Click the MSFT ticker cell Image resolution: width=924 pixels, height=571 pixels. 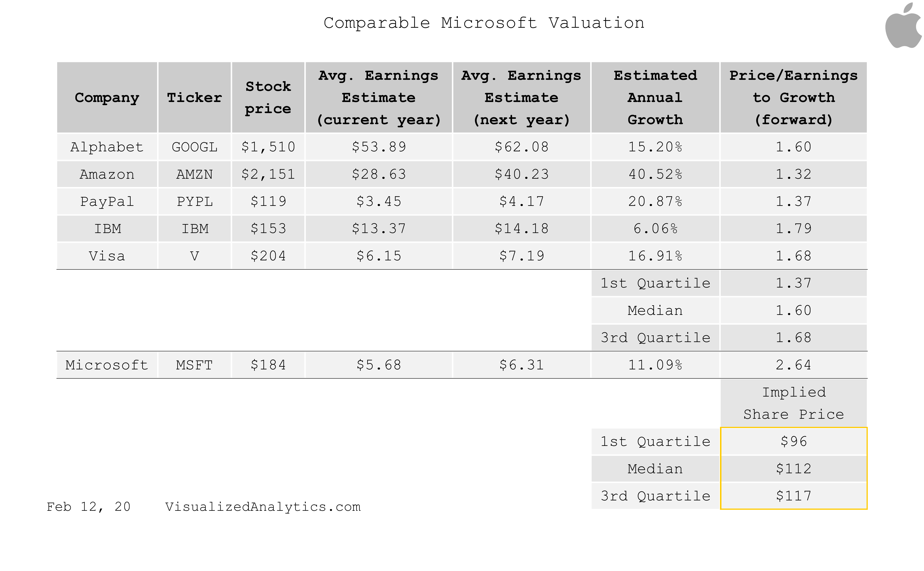tap(194, 365)
